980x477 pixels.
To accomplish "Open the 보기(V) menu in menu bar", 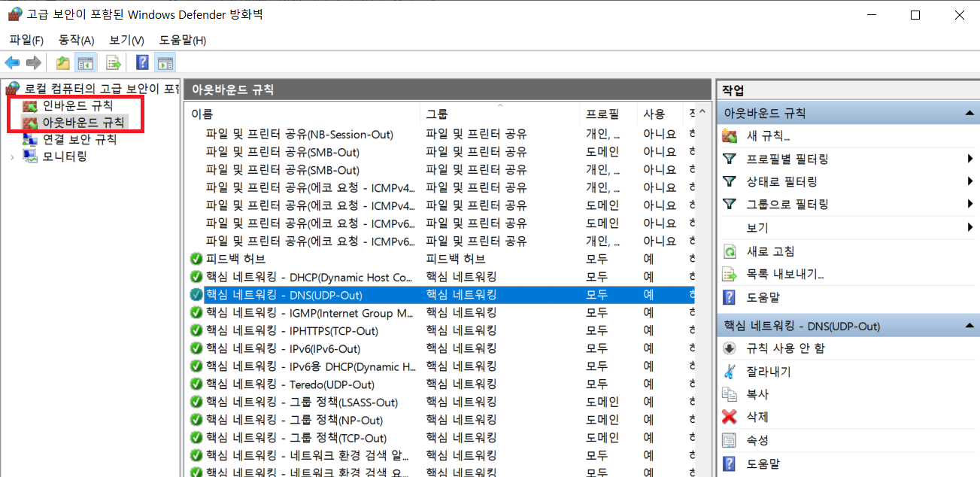I will pyautogui.click(x=126, y=40).
